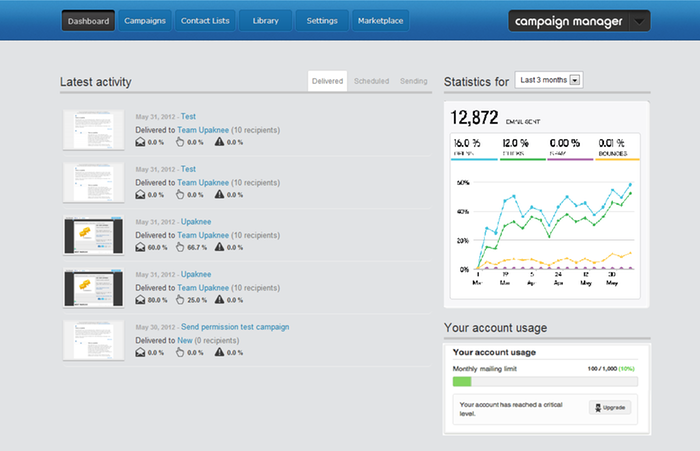This screenshot has width=700, height=451.
Task: Click the New list link
Action: tap(185, 340)
